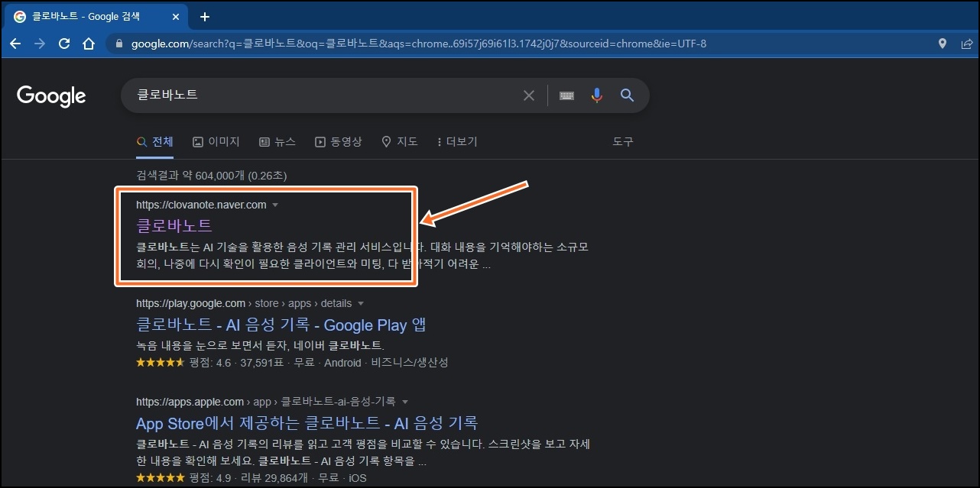Screen dimensions: 980x488
Task: Click the Google logo
Action: [x=51, y=96]
